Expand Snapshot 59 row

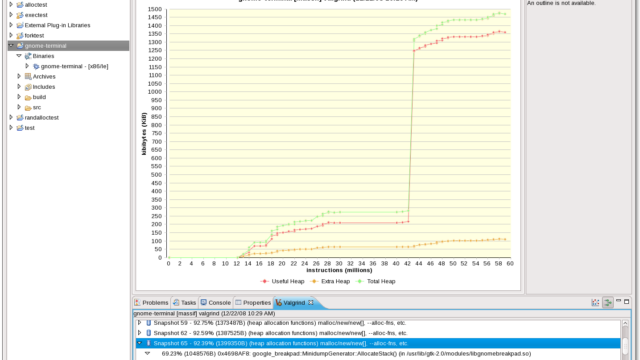140,323
